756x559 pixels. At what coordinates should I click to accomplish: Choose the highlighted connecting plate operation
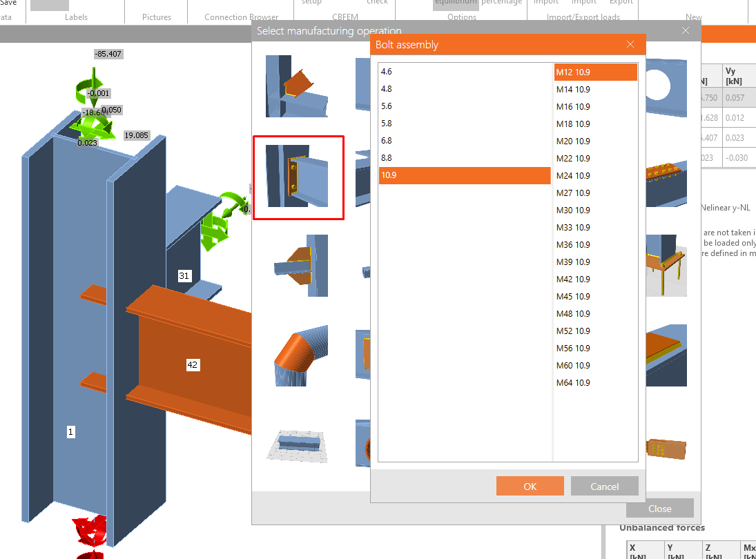[x=298, y=177]
